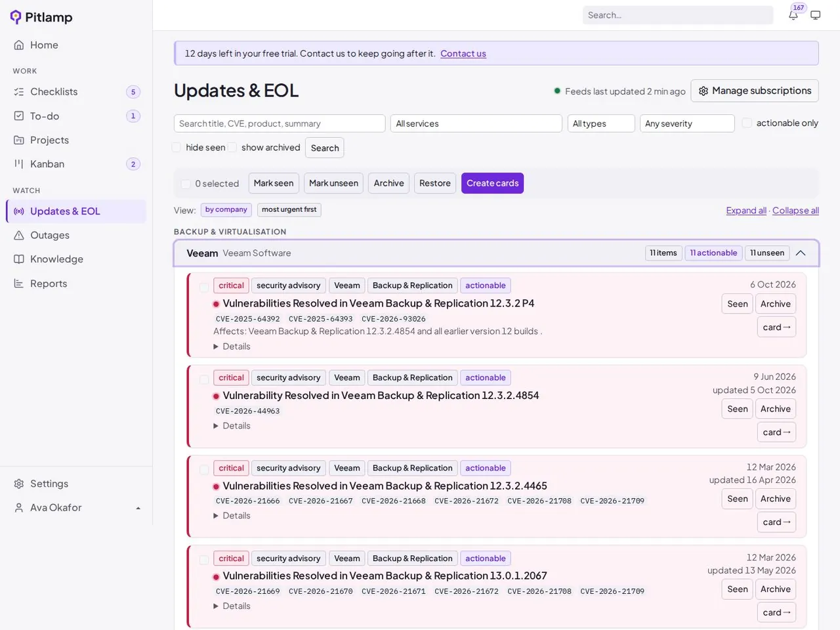Open the All services dropdown
This screenshot has height=630, width=840.
[476, 123]
